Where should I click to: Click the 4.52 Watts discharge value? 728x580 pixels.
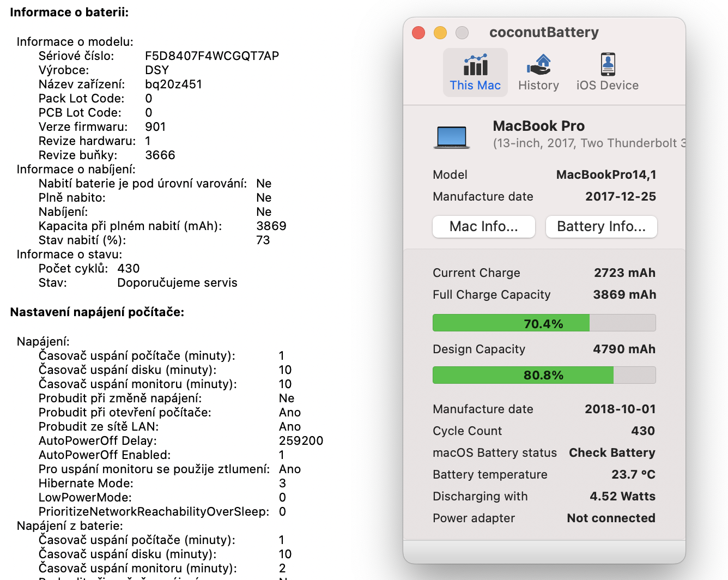pyautogui.click(x=622, y=497)
